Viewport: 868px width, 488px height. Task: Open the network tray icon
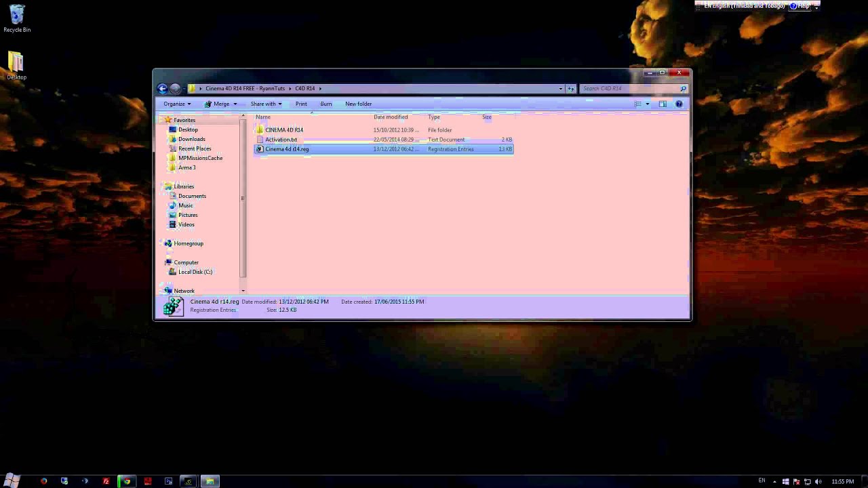tap(807, 481)
